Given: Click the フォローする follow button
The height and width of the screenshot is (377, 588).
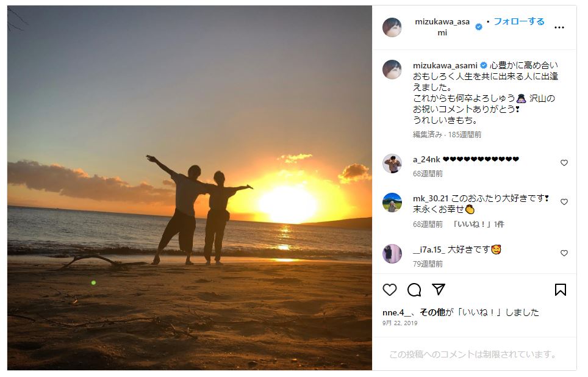Looking at the screenshot, I should coord(519,21).
